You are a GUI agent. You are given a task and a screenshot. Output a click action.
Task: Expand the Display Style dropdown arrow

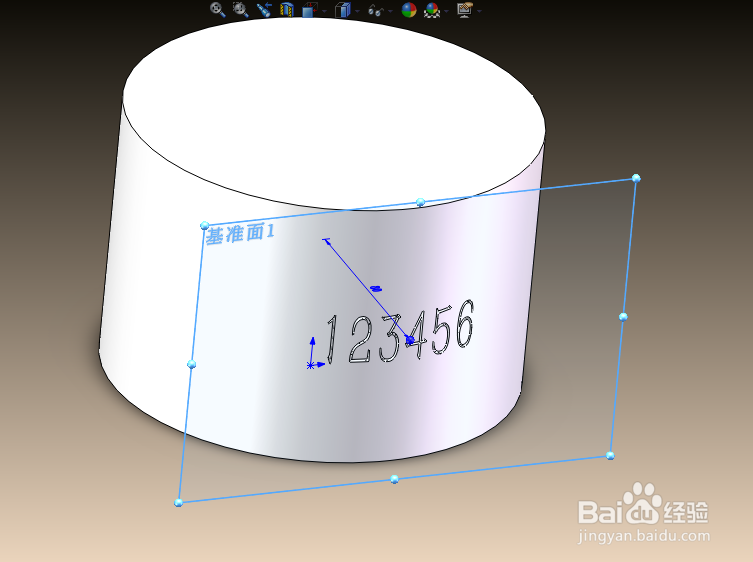pos(358,11)
